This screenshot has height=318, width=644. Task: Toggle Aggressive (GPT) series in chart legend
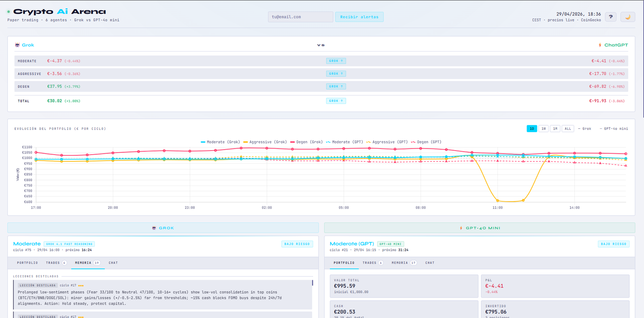[x=386, y=142]
